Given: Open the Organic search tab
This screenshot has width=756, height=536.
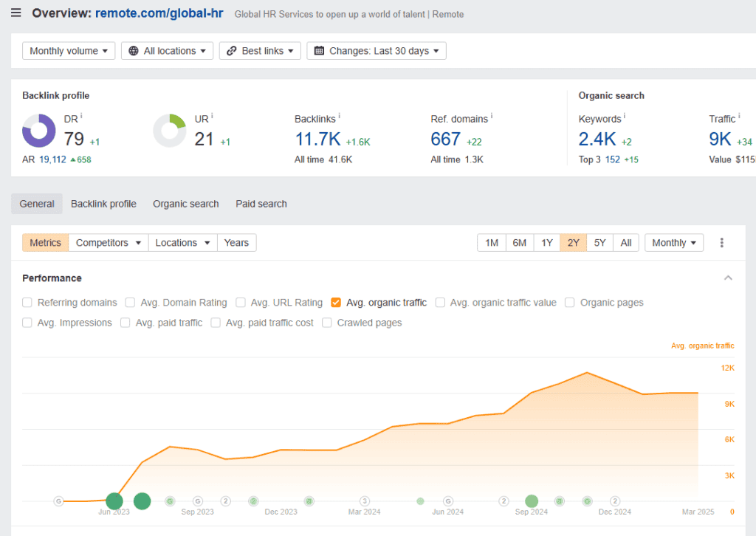Looking at the screenshot, I should coord(185,204).
